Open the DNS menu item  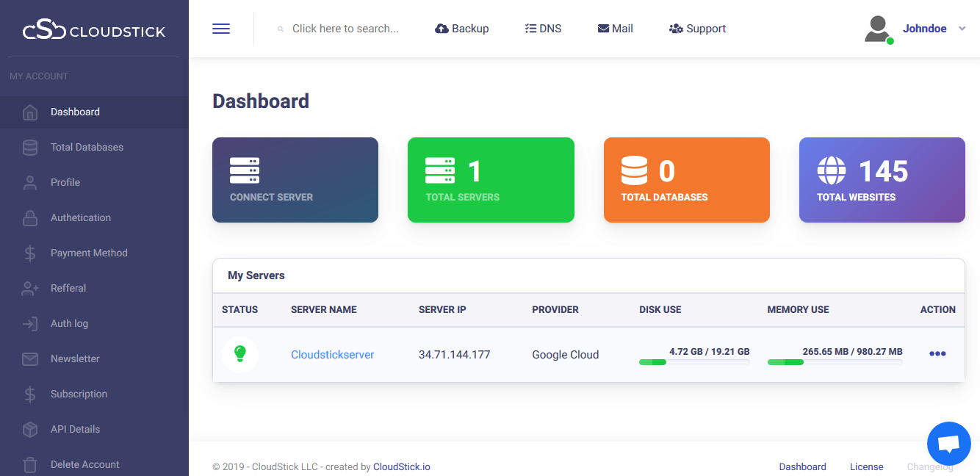543,29
